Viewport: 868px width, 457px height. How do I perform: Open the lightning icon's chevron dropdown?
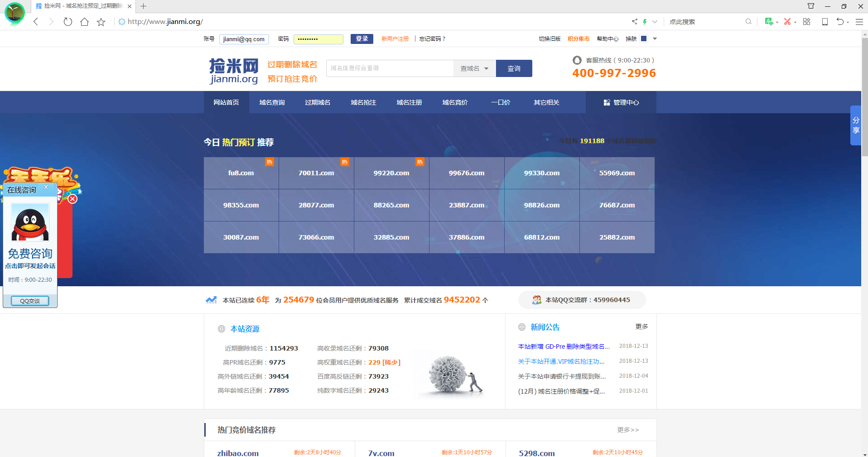(x=654, y=21)
